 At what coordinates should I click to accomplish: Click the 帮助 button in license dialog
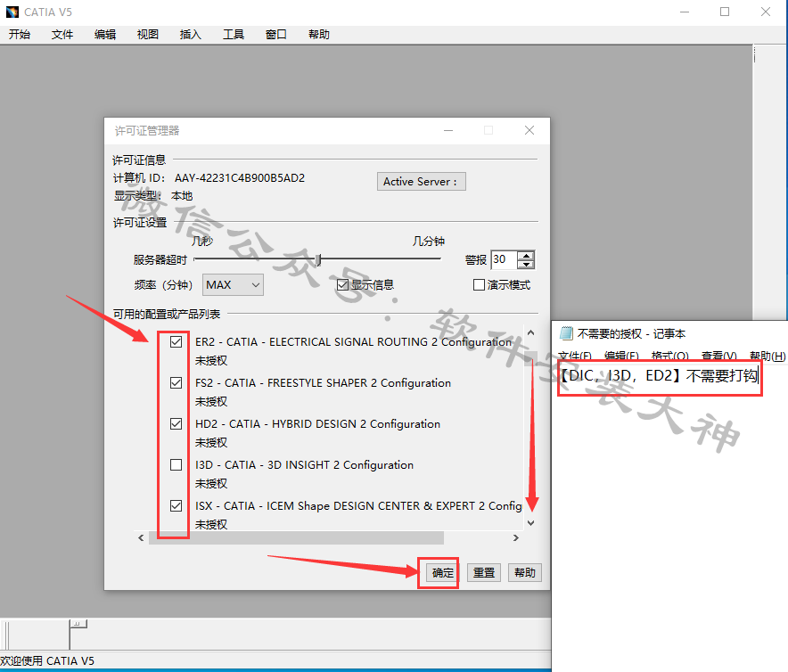pos(525,572)
